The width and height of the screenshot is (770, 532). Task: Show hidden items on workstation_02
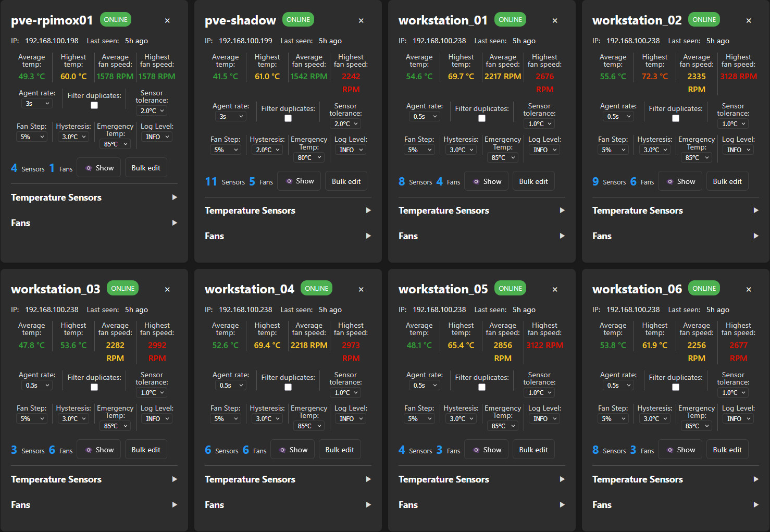tap(680, 181)
